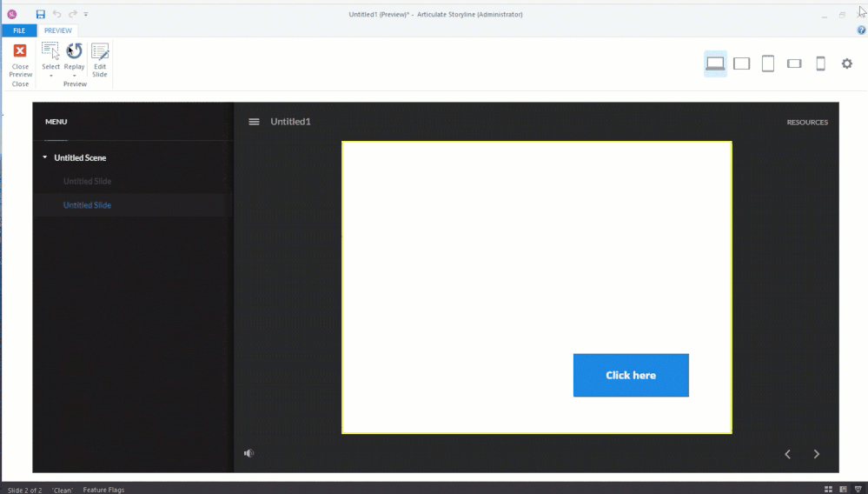Switch to tablet landscape preview

pyautogui.click(x=741, y=63)
